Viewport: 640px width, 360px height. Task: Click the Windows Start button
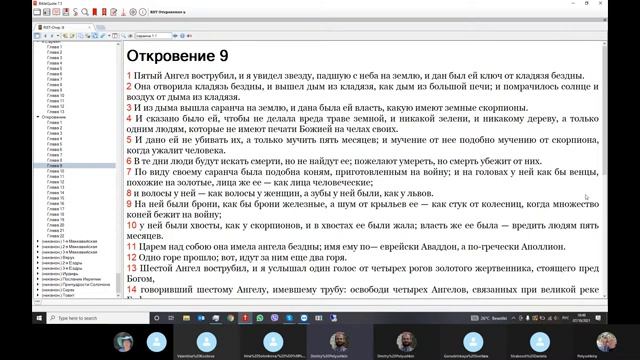coord(39,318)
